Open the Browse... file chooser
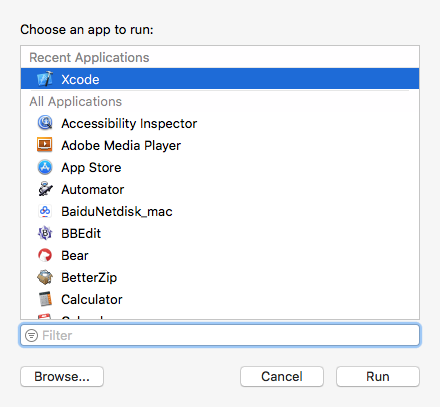This screenshot has height=407, width=440. click(x=62, y=377)
